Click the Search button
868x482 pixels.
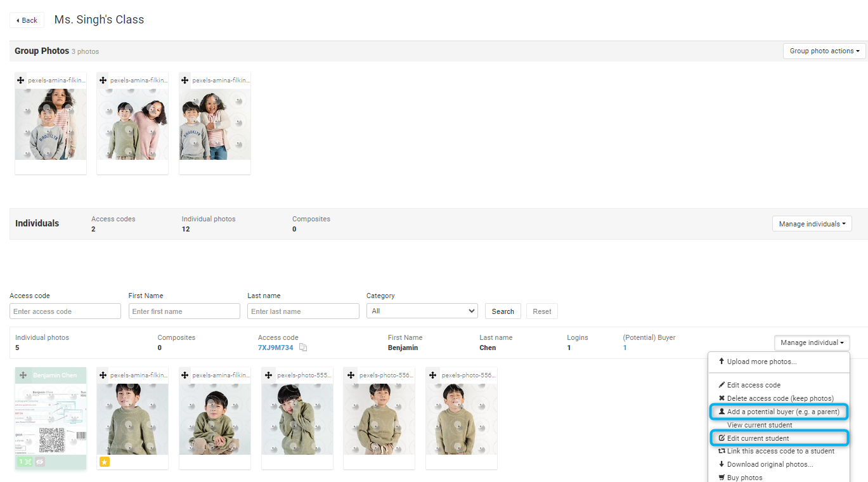(503, 311)
